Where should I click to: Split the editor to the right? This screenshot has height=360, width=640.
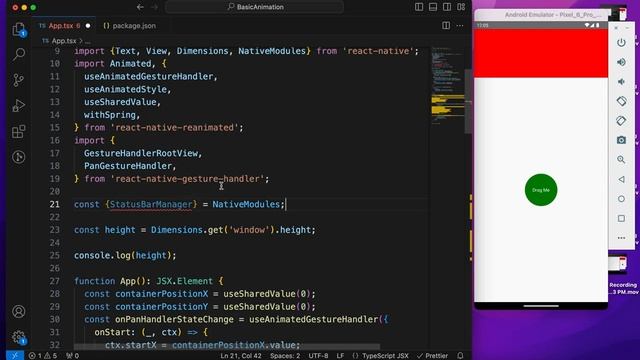point(446,26)
